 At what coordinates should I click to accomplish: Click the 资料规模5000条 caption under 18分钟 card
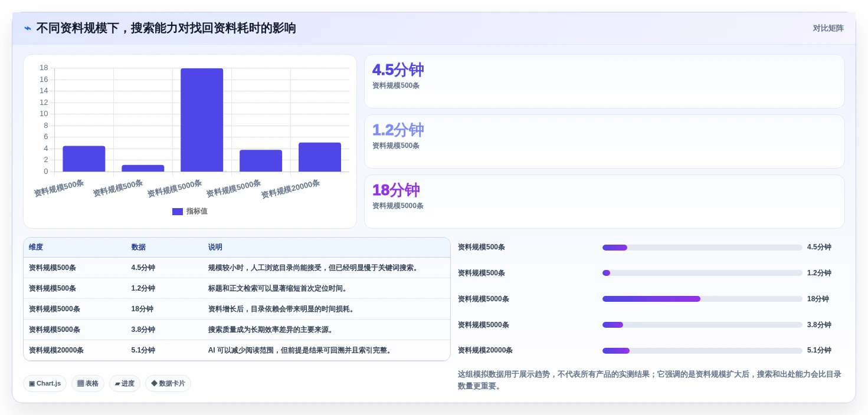click(x=398, y=206)
